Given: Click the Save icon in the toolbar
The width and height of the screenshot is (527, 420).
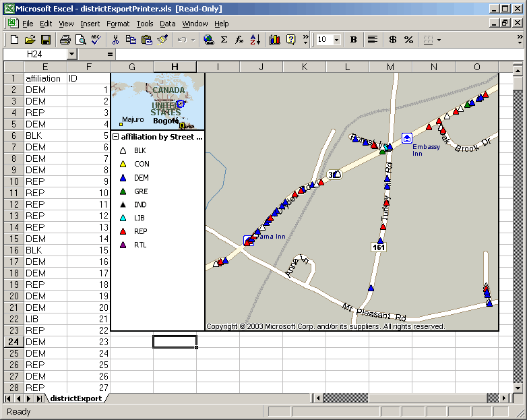Looking at the screenshot, I should [x=46, y=40].
